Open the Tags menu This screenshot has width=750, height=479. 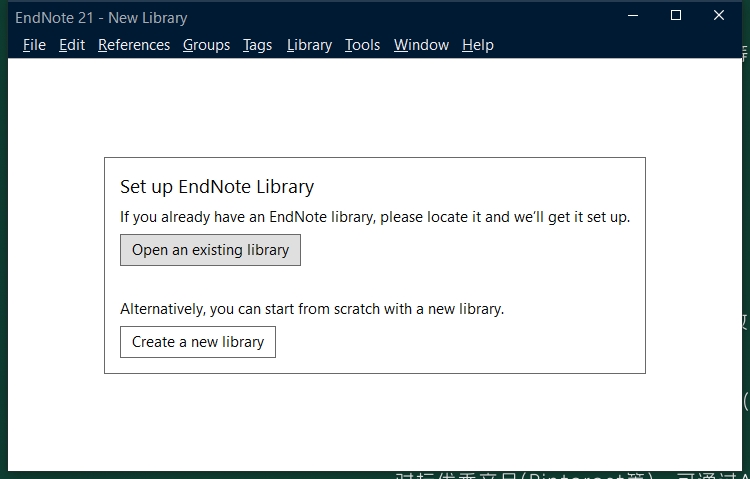click(257, 45)
